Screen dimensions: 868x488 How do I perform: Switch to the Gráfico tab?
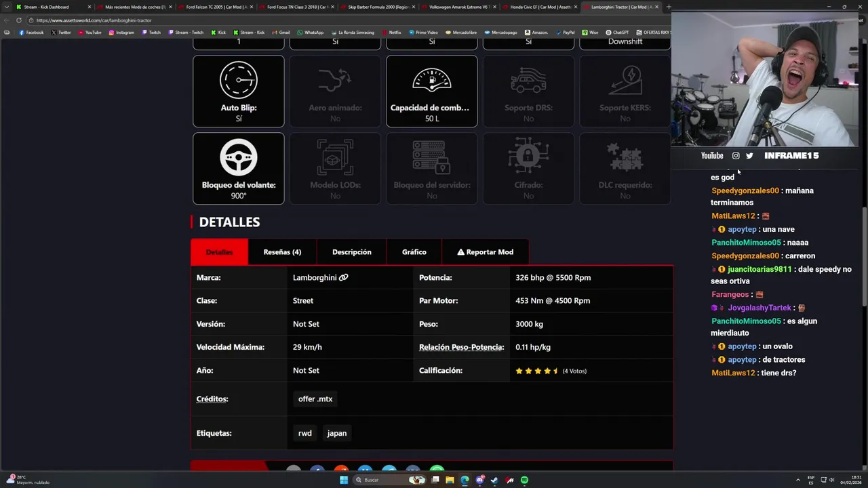click(x=414, y=252)
